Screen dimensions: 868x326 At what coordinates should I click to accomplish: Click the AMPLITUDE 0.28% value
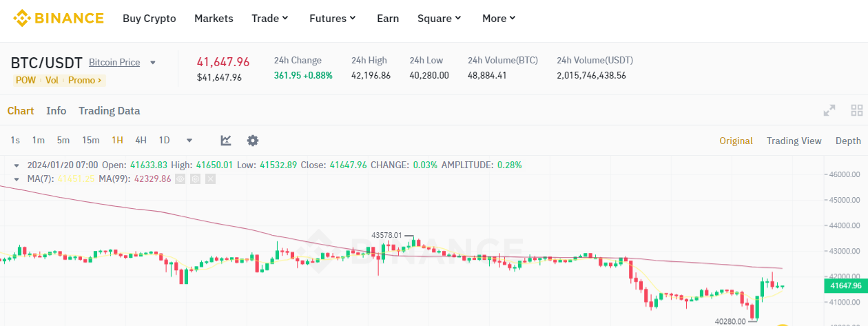510,165
